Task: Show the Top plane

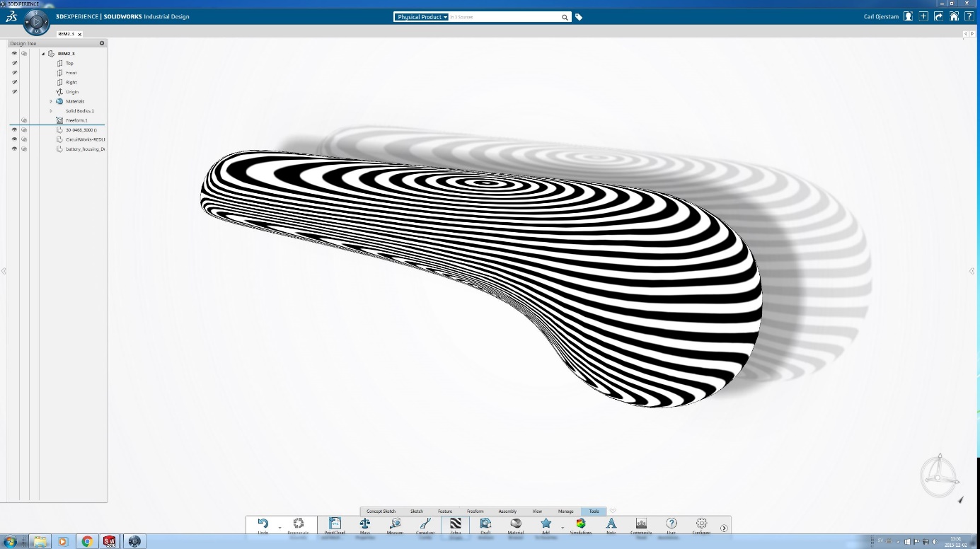Action: click(x=14, y=63)
